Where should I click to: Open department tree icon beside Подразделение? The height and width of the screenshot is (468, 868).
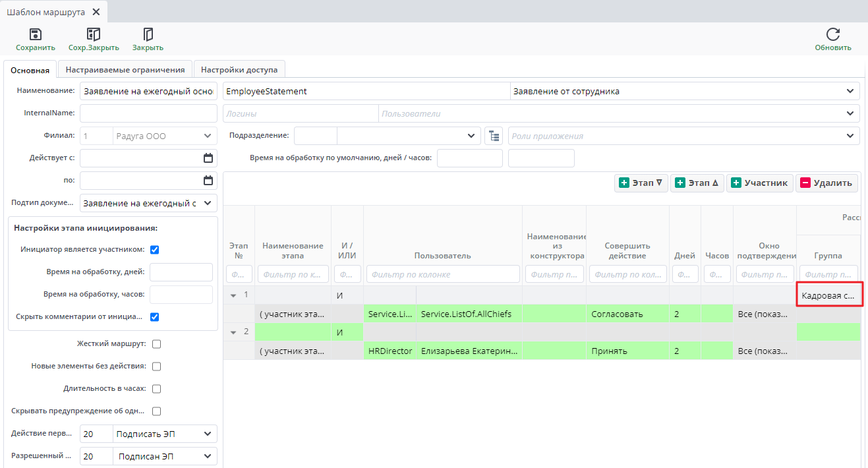click(494, 136)
